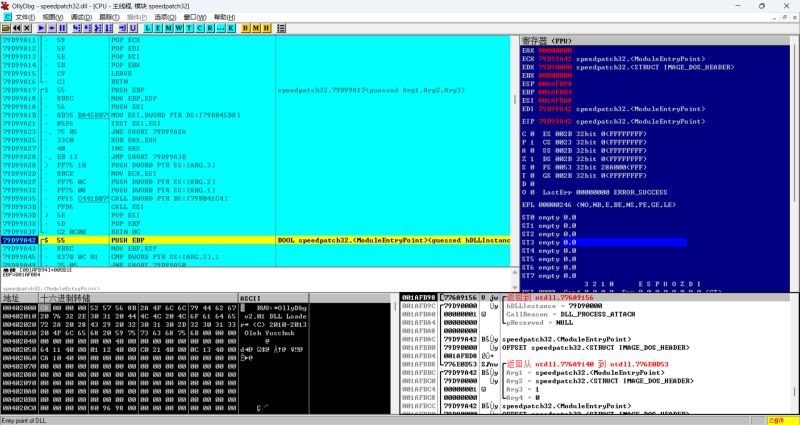
Task: Click the ASCII column header in dump
Action: (273, 298)
